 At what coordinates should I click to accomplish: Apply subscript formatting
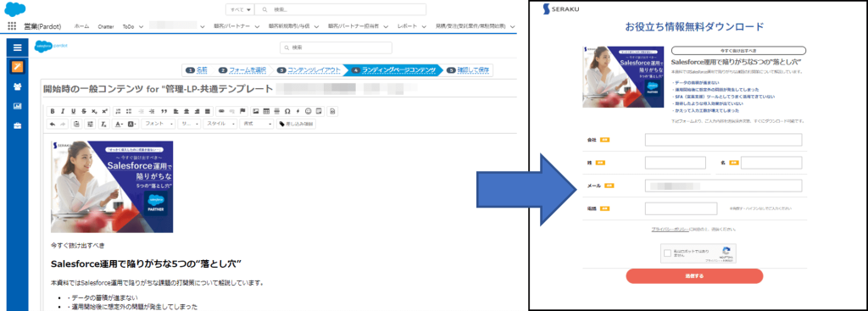click(94, 111)
